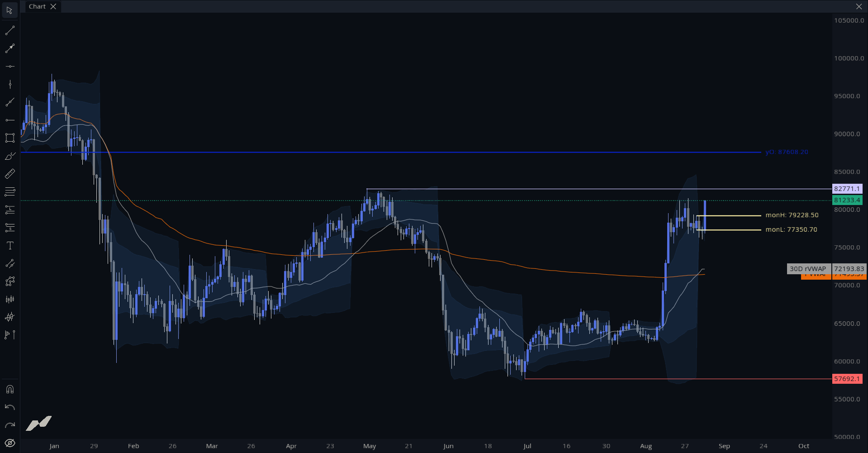Undo the last drawing action
This screenshot has width=868, height=453.
pyautogui.click(x=9, y=407)
